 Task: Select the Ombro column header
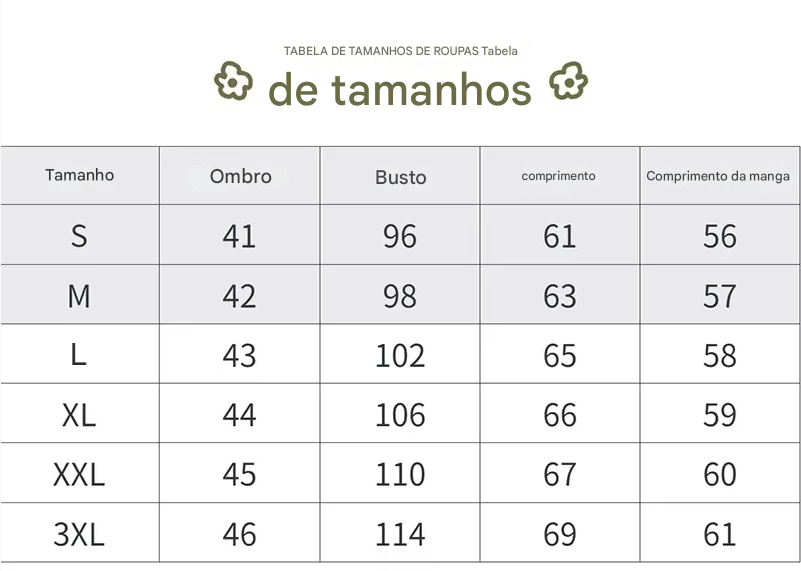click(x=240, y=176)
